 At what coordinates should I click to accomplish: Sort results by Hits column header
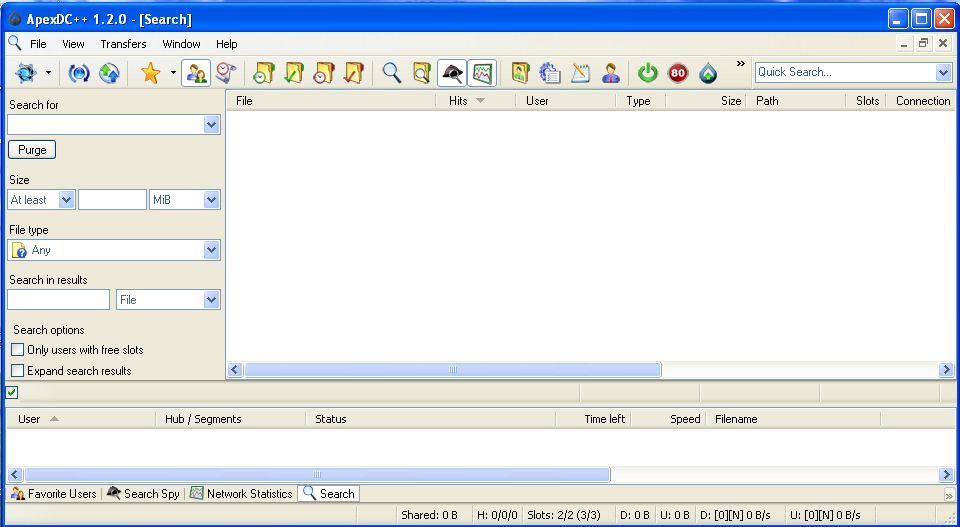pos(476,101)
